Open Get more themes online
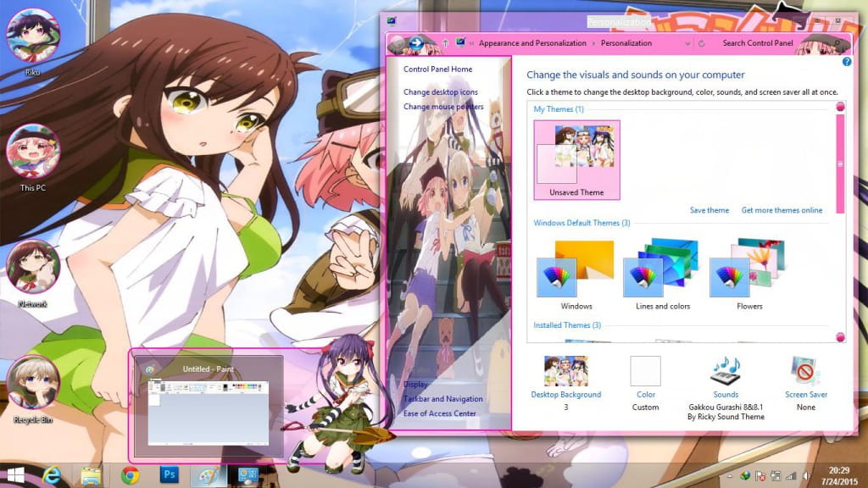The width and height of the screenshot is (868, 488). (782, 209)
